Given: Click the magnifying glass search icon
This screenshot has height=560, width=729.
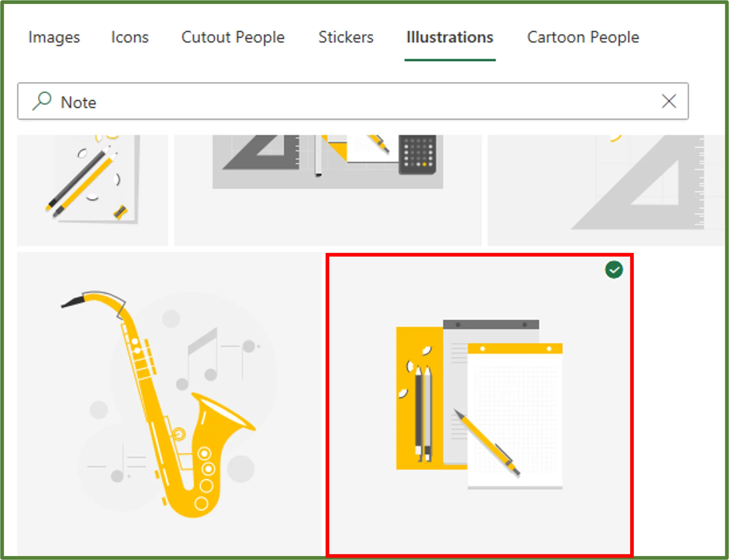Looking at the screenshot, I should (x=42, y=101).
